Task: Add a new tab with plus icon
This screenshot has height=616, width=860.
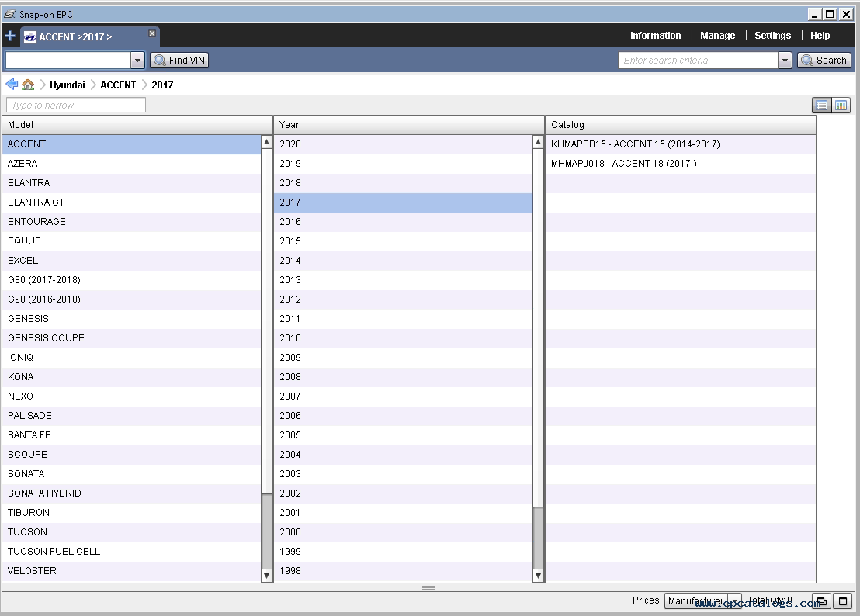Action: click(10, 36)
